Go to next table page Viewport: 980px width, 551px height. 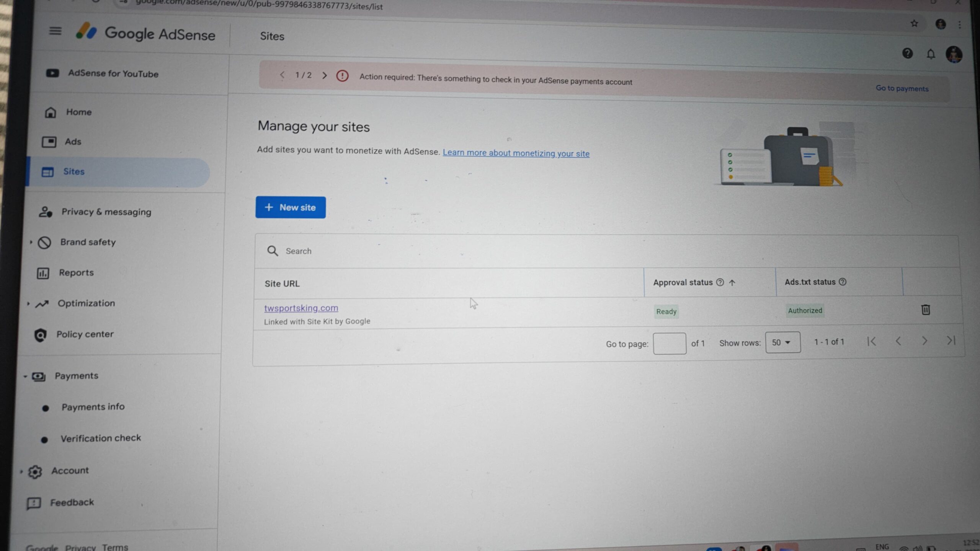pos(924,341)
